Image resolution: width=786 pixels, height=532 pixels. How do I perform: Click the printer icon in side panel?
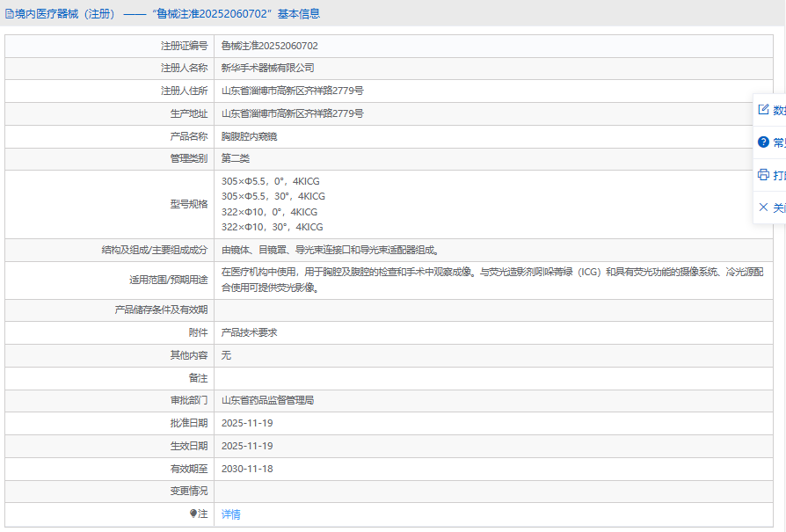coord(763,175)
